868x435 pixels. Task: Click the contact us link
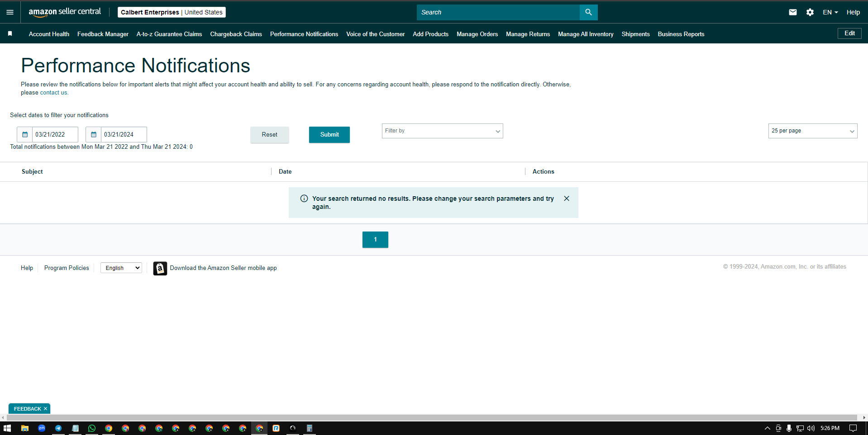[53, 93]
